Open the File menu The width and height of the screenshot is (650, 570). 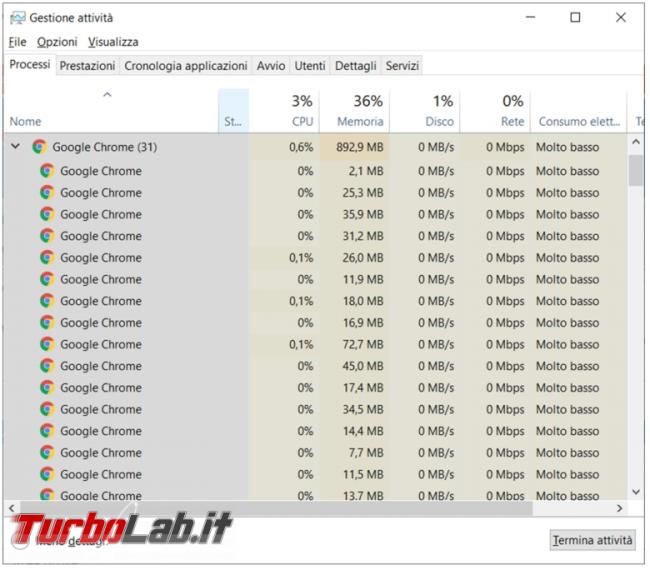17,42
